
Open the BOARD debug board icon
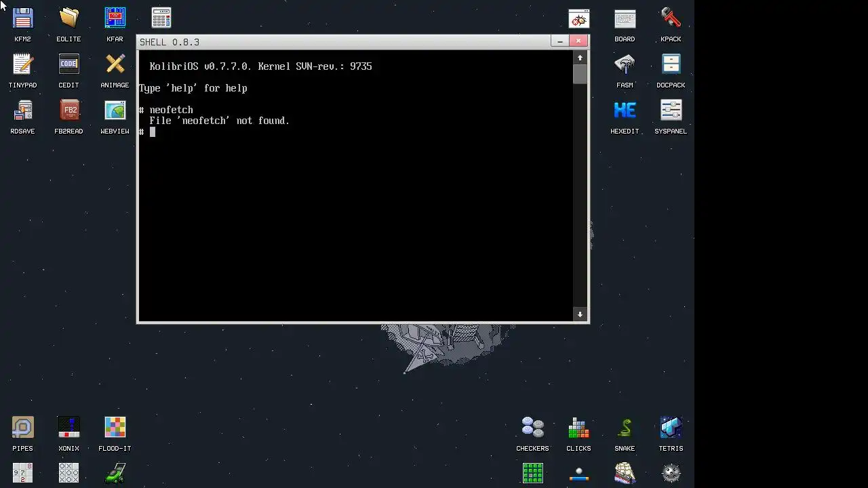(625, 18)
